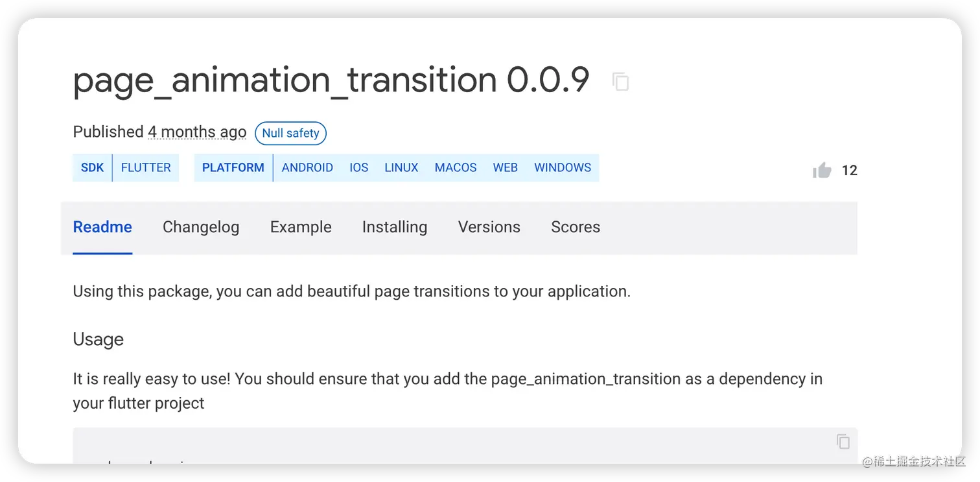Select the IOS platform tag
This screenshot has width=980, height=482.
point(359,167)
